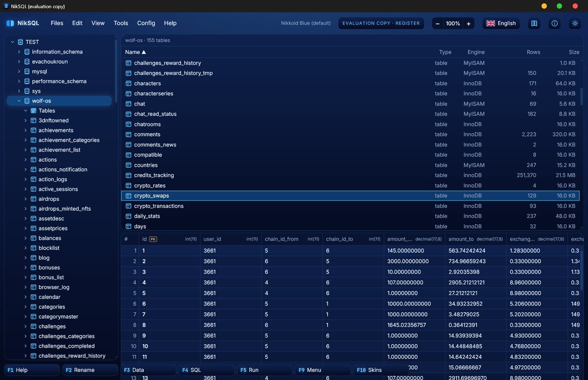The image size is (588, 380).
Task: Click amount_to value 563.74242424
Action: pyautogui.click(x=467, y=251)
